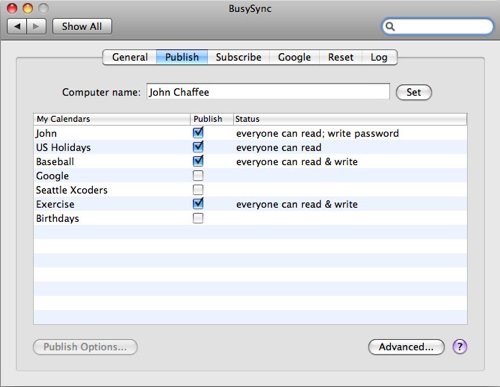Select the Seattle Xcoders calendar name
500x387 pixels.
tap(72, 190)
